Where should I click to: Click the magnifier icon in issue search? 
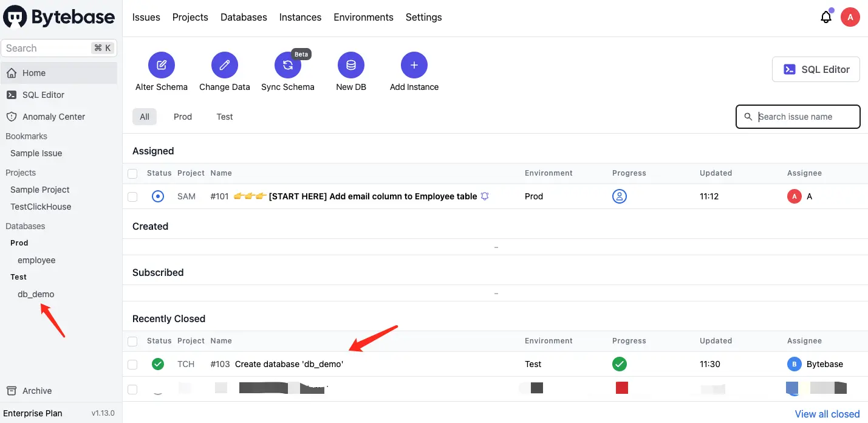[x=748, y=117]
